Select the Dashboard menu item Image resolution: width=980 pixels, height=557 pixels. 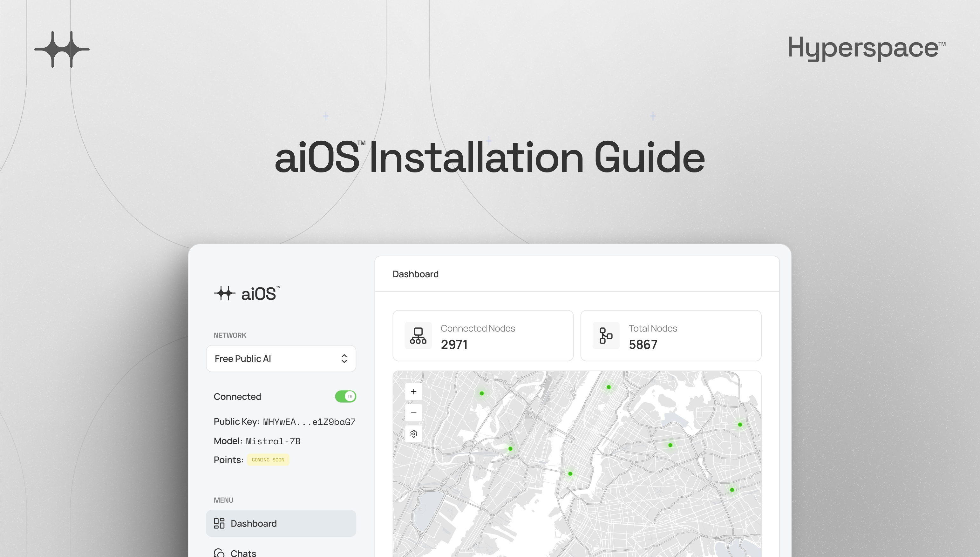[x=281, y=523]
